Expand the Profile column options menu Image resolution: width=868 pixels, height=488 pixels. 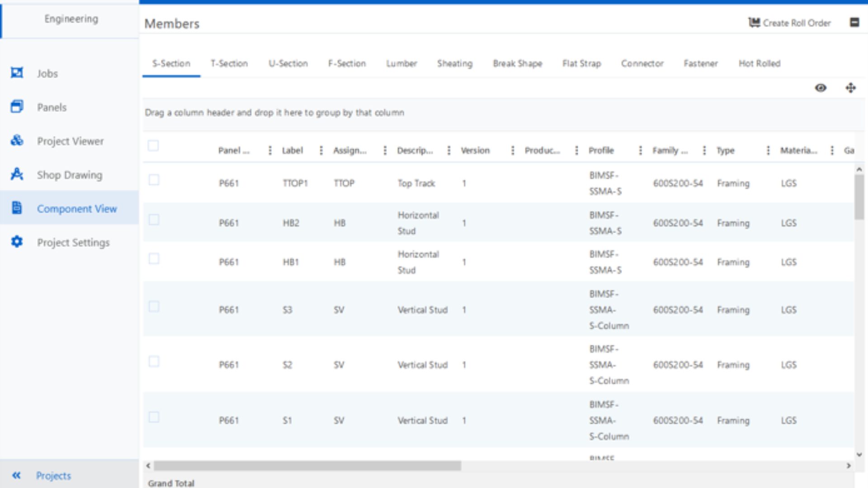(x=640, y=150)
